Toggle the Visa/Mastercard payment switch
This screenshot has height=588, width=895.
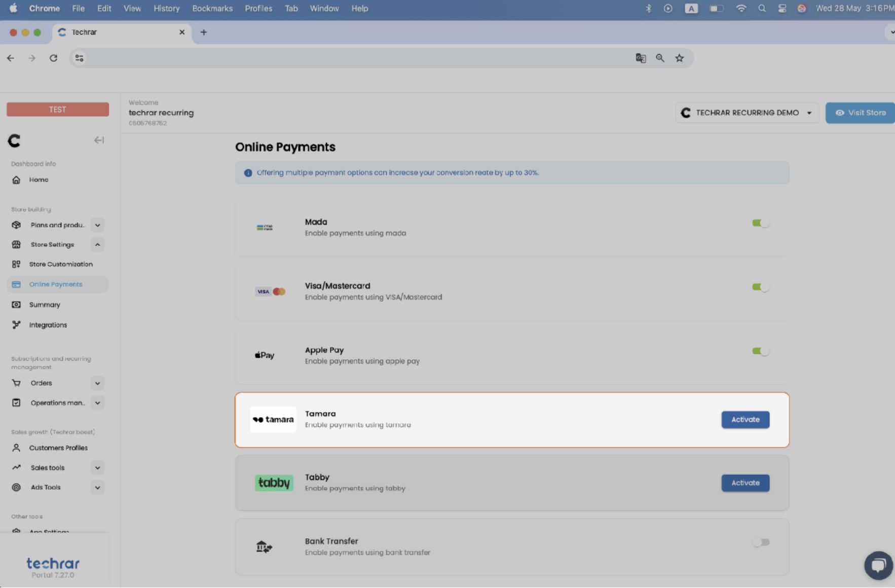pos(761,287)
